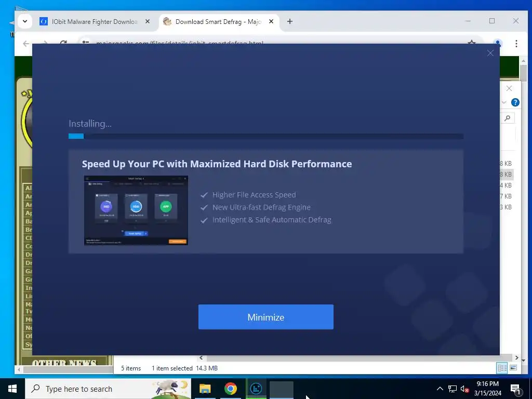
Task: Click the File Explorer help icon
Action: pyautogui.click(x=515, y=102)
